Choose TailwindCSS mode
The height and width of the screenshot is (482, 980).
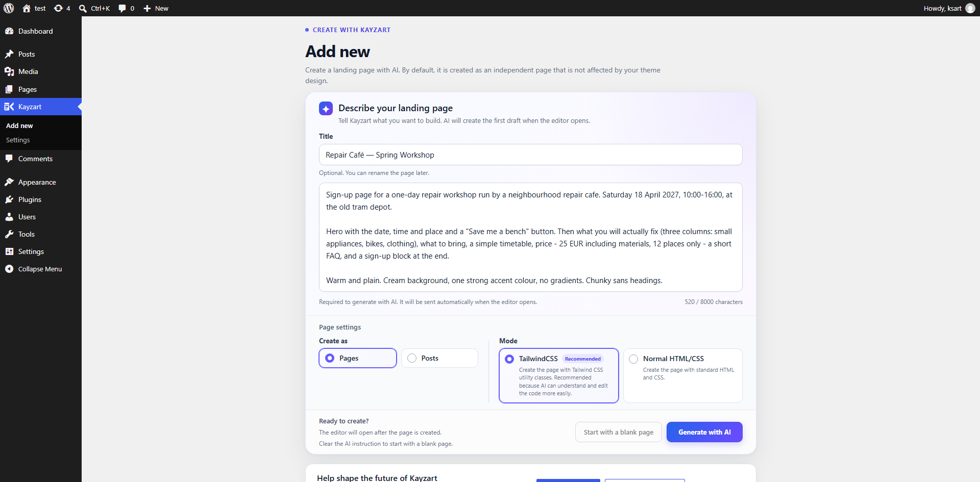pyautogui.click(x=559, y=375)
